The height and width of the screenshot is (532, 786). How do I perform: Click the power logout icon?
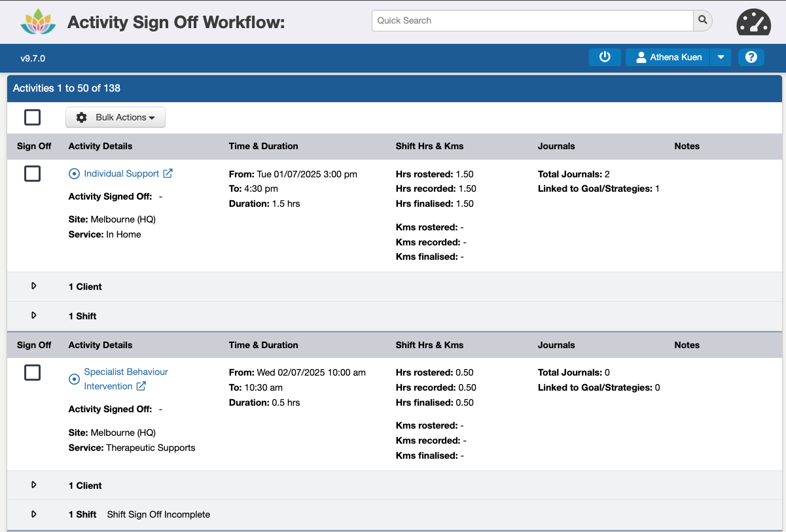tap(605, 57)
